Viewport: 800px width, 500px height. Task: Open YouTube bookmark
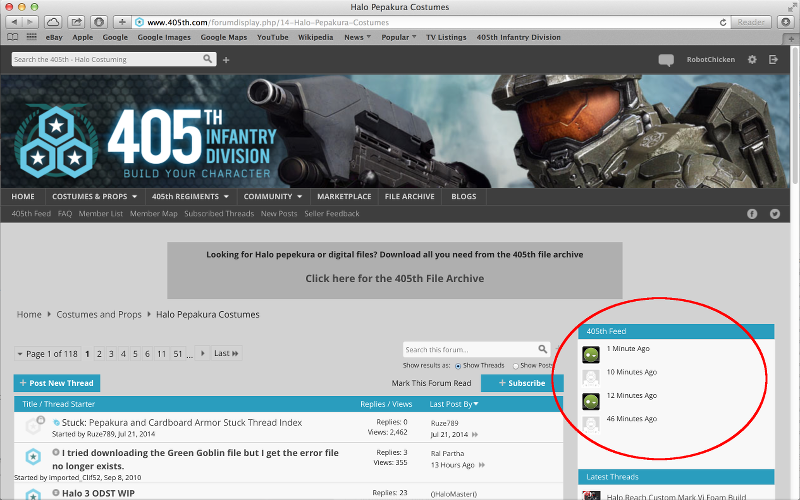[272, 37]
